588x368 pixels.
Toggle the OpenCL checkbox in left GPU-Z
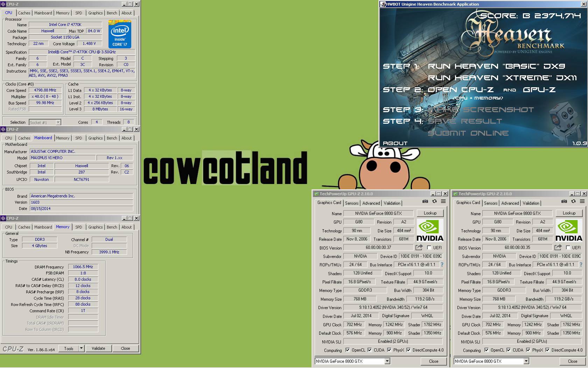pyautogui.click(x=348, y=350)
